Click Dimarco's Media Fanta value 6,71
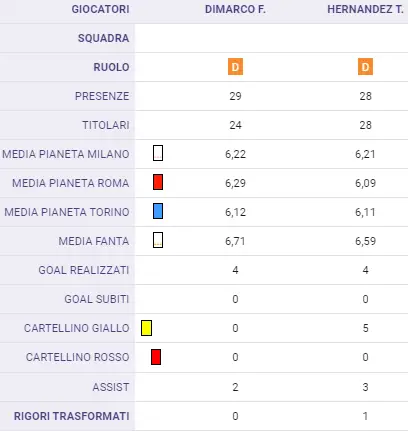 coord(235,241)
